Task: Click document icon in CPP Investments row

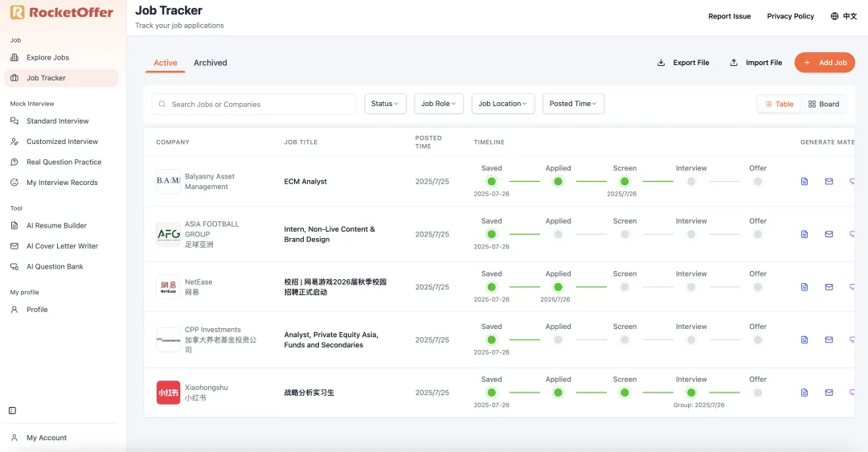Action: pyautogui.click(x=805, y=339)
